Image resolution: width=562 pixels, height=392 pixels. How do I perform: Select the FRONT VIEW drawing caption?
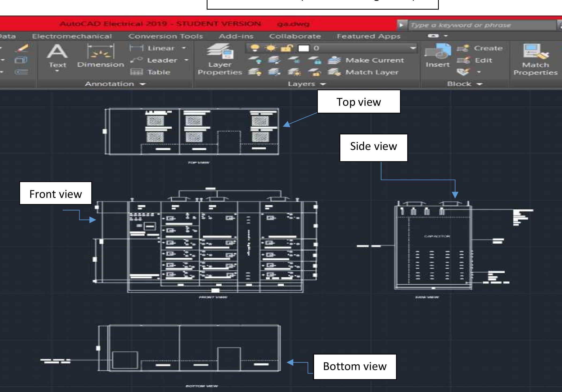(x=213, y=297)
